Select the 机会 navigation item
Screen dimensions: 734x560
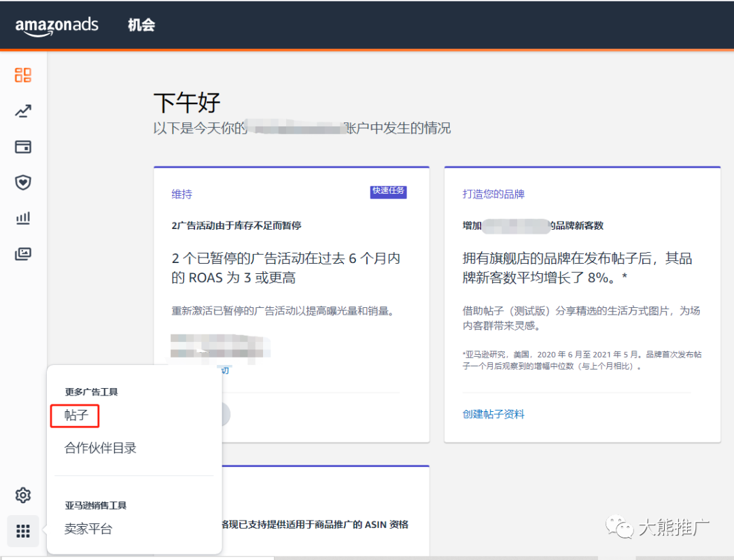141,25
